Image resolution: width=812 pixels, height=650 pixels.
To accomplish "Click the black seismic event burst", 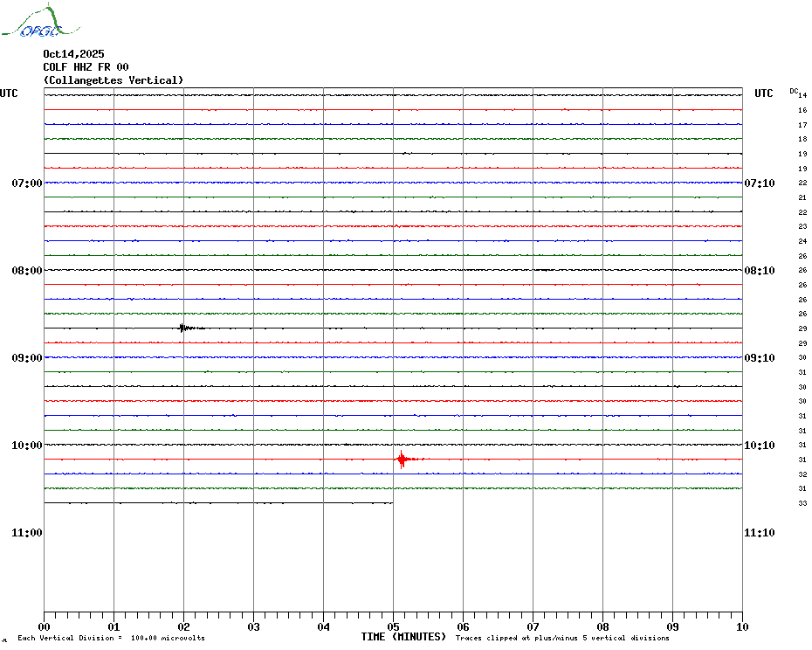I will (183, 328).
